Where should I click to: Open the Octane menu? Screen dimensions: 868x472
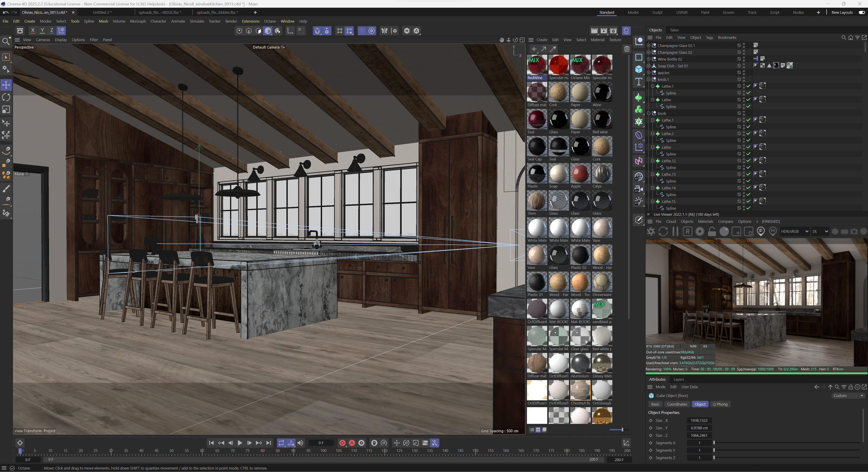270,21
